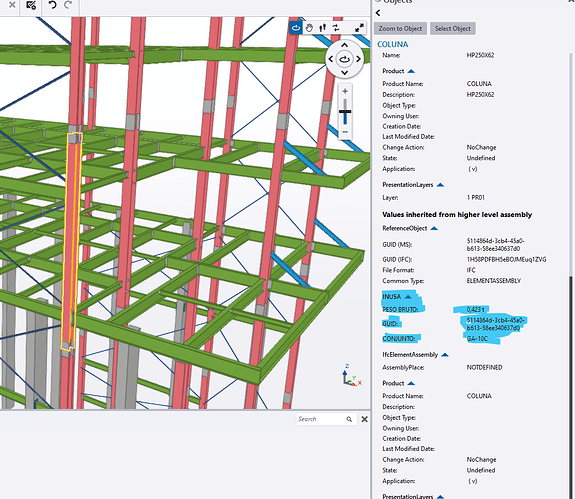Activate the orbit rotate view tool
575x499 pixels.
coord(296,28)
